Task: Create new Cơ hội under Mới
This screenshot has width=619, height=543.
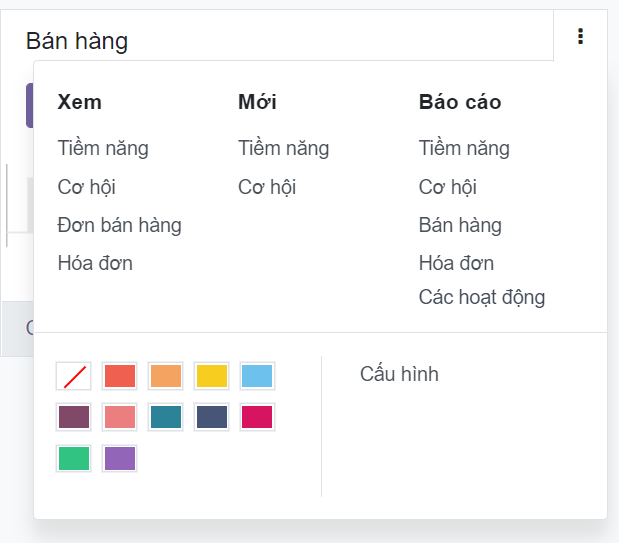Action: 267,187
